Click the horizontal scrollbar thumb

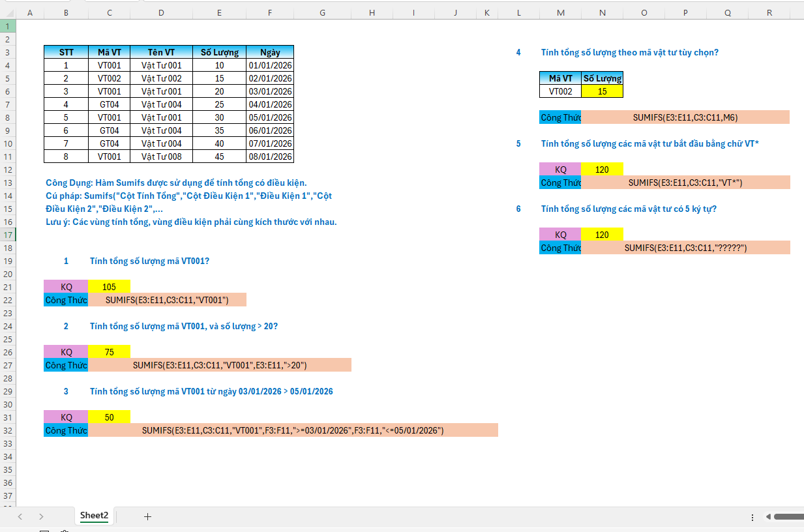[789, 516]
